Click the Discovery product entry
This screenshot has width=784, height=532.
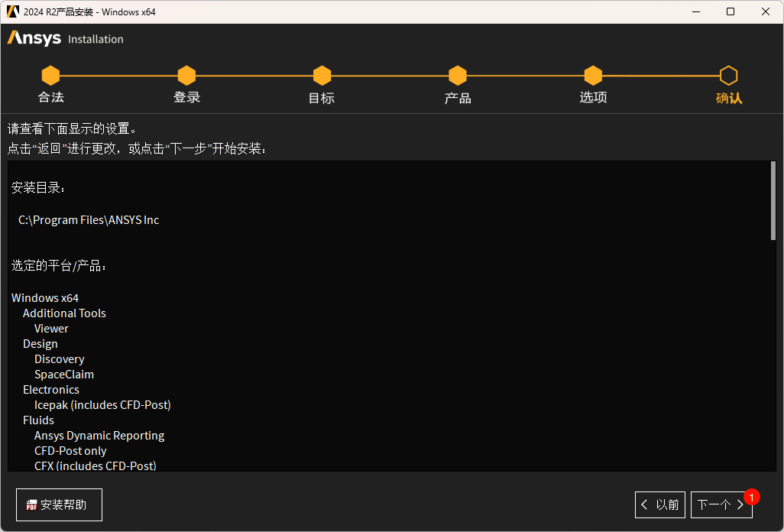pos(60,359)
